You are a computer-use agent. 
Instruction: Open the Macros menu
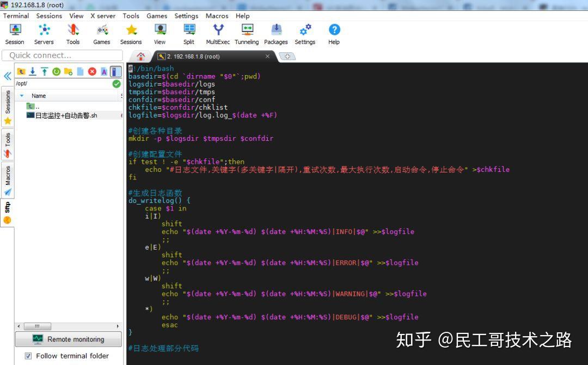pos(217,16)
